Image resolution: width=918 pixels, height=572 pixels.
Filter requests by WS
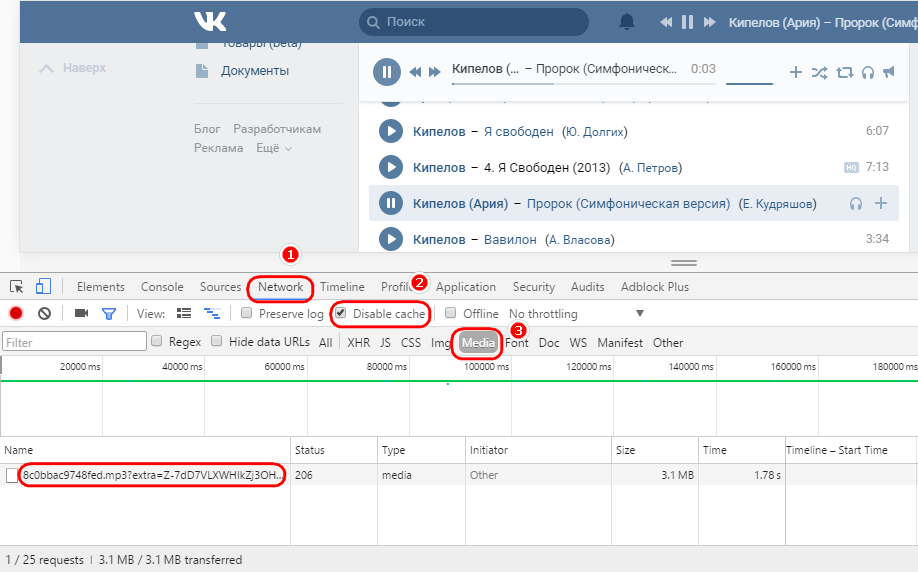click(578, 343)
